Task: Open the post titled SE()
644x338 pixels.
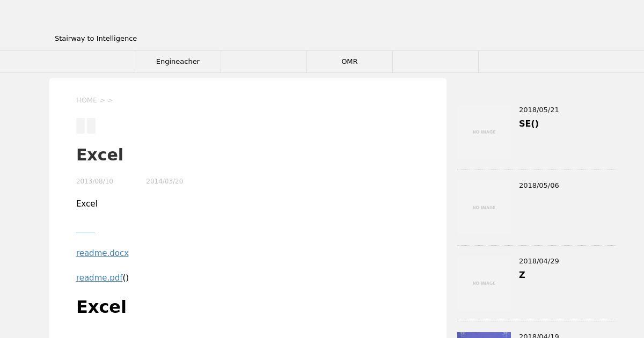Action: click(529, 123)
